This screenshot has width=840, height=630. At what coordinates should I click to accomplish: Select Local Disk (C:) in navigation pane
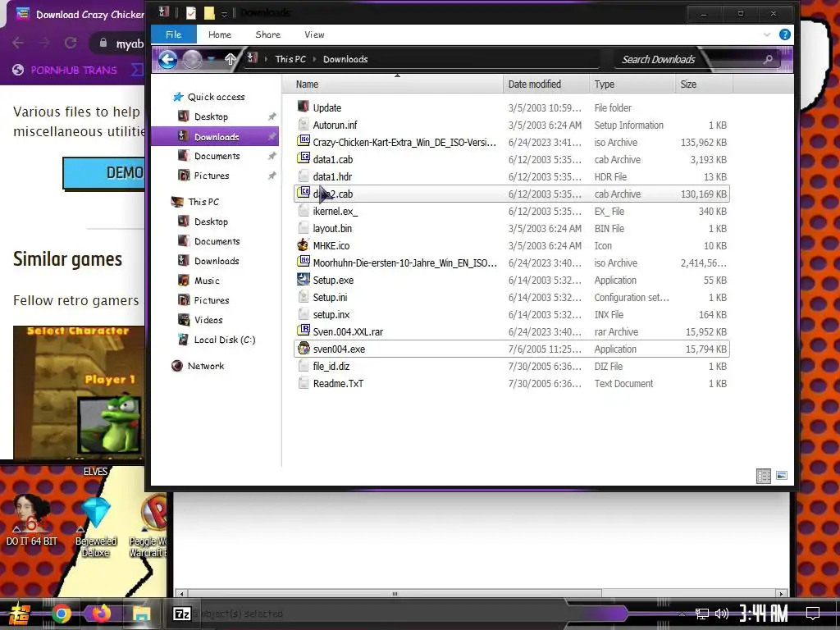tap(224, 340)
